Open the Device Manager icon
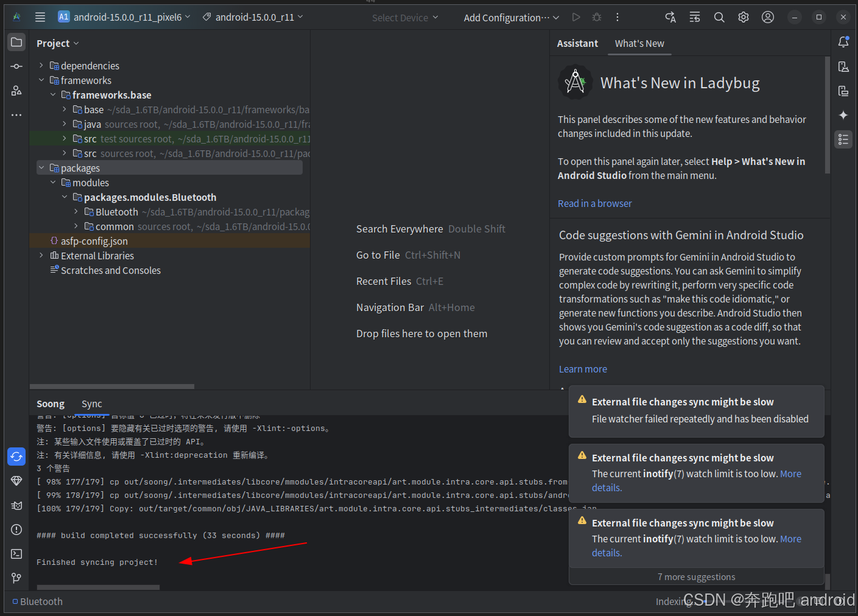 click(843, 66)
